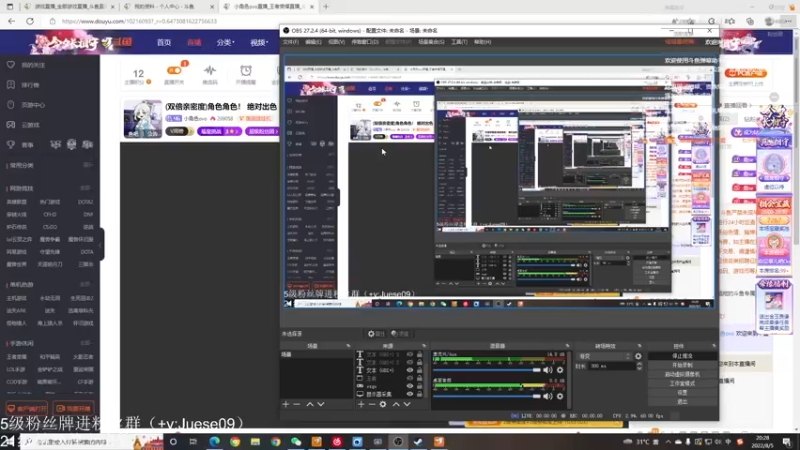Toggle the 直播开关 live switch
The image size is (800, 450).
174,70
